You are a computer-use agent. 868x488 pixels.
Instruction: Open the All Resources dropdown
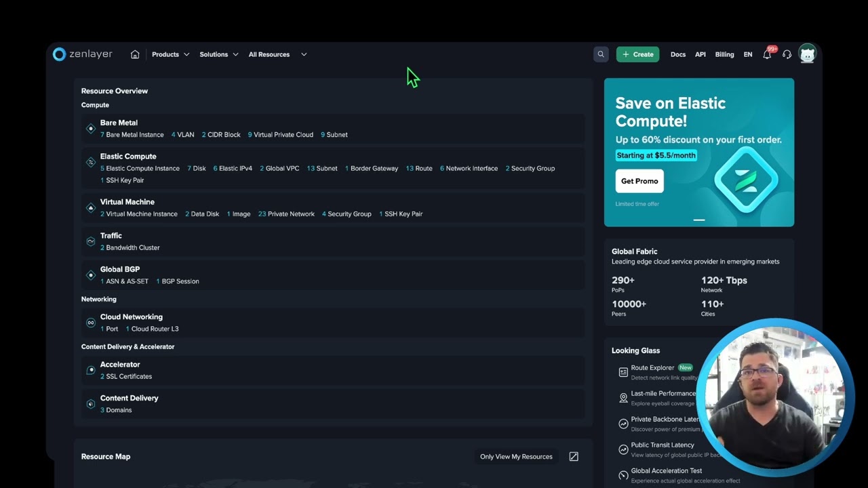pyautogui.click(x=277, y=54)
